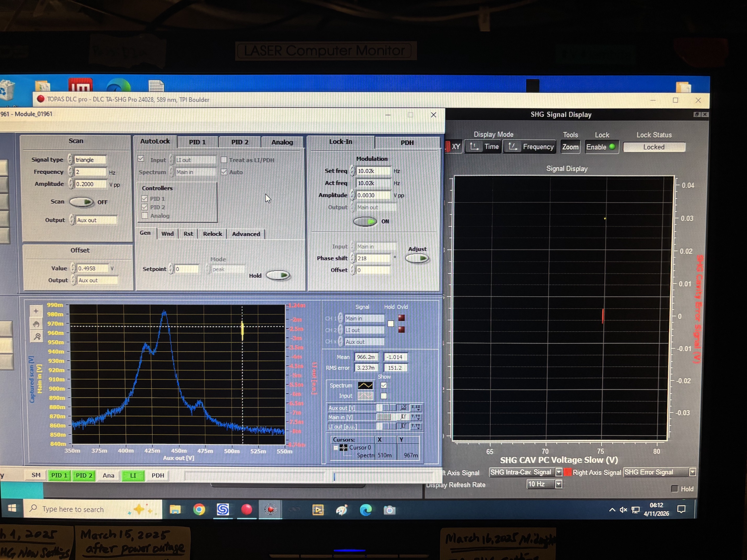Click the SM status button in bottom bar
The height and width of the screenshot is (560, 747).
click(36, 475)
